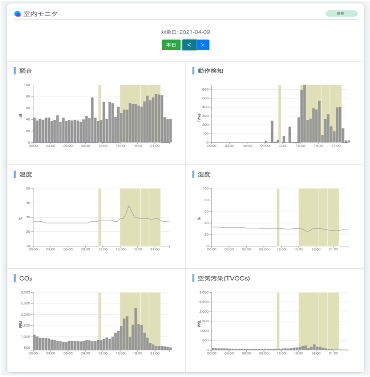The width and height of the screenshot is (370, 377).
Task: Click the temperature line peak
Action: click(129, 206)
